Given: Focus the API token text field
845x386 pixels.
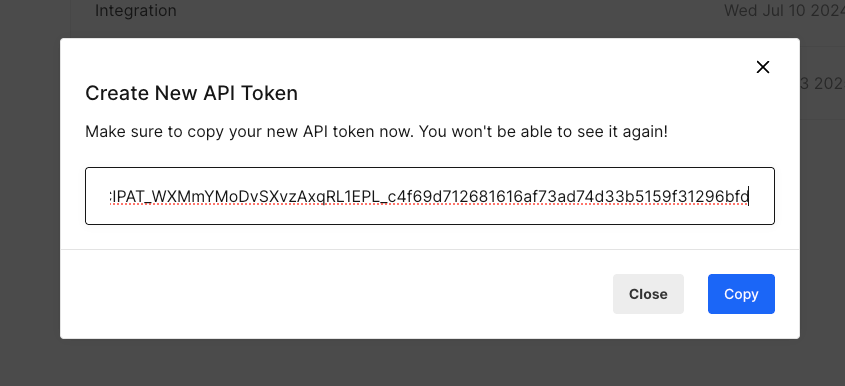Looking at the screenshot, I should pyautogui.click(x=430, y=196).
